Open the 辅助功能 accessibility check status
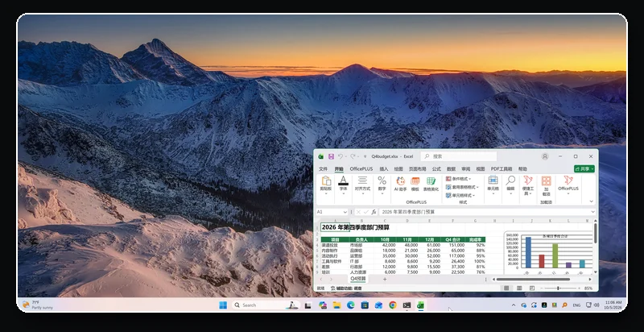Image resolution: width=644 pixels, height=332 pixels. click(x=346, y=288)
